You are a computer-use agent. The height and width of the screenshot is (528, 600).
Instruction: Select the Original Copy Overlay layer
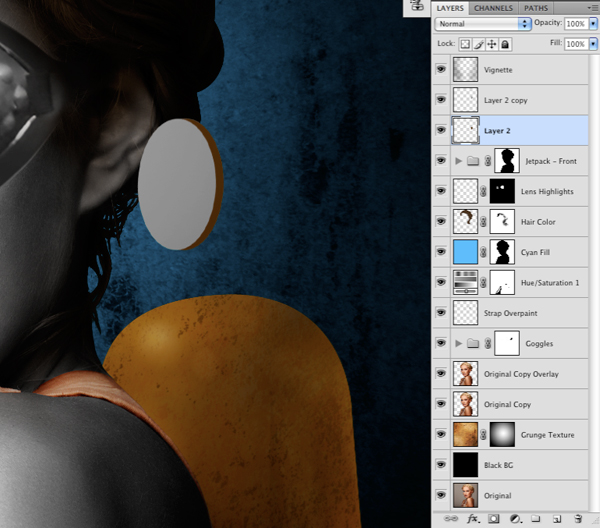point(521,374)
